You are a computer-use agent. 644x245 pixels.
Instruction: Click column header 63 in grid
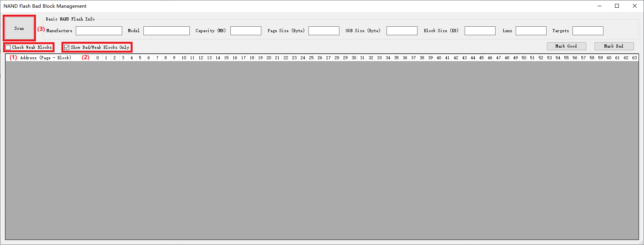point(634,58)
